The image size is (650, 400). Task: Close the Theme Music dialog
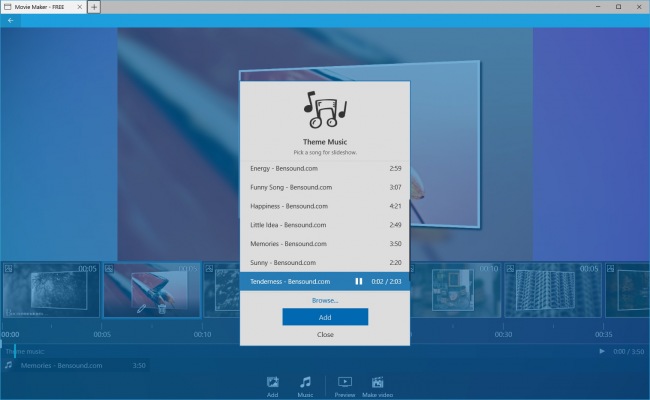325,335
